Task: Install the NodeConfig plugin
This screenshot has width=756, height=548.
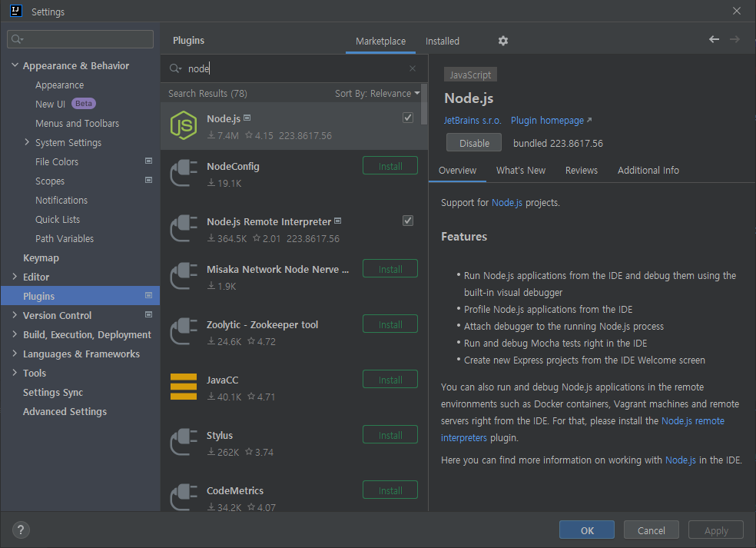Action: pos(390,166)
